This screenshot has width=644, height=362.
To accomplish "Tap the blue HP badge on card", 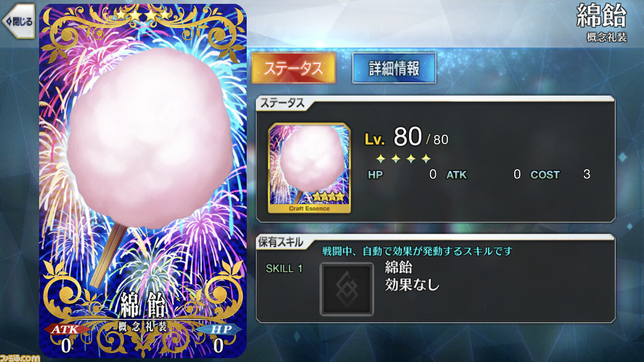I will tap(218, 329).
